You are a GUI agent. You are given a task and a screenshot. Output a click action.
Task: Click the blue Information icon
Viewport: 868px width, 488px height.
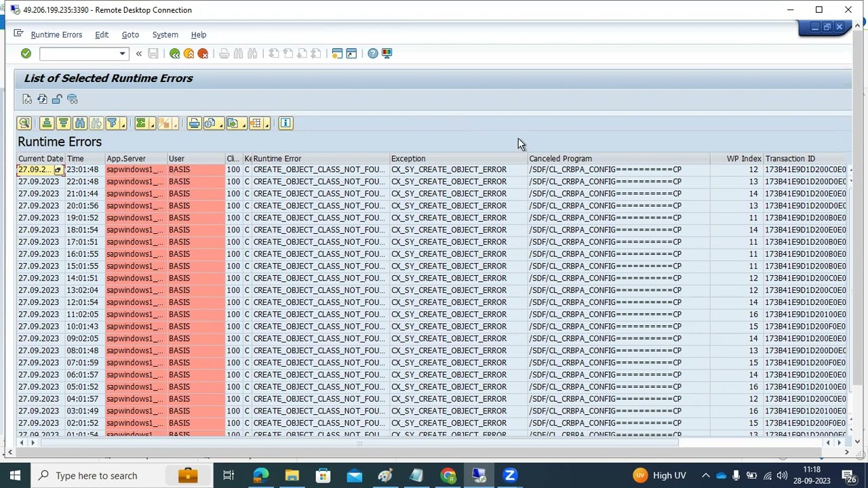pyautogui.click(x=285, y=123)
